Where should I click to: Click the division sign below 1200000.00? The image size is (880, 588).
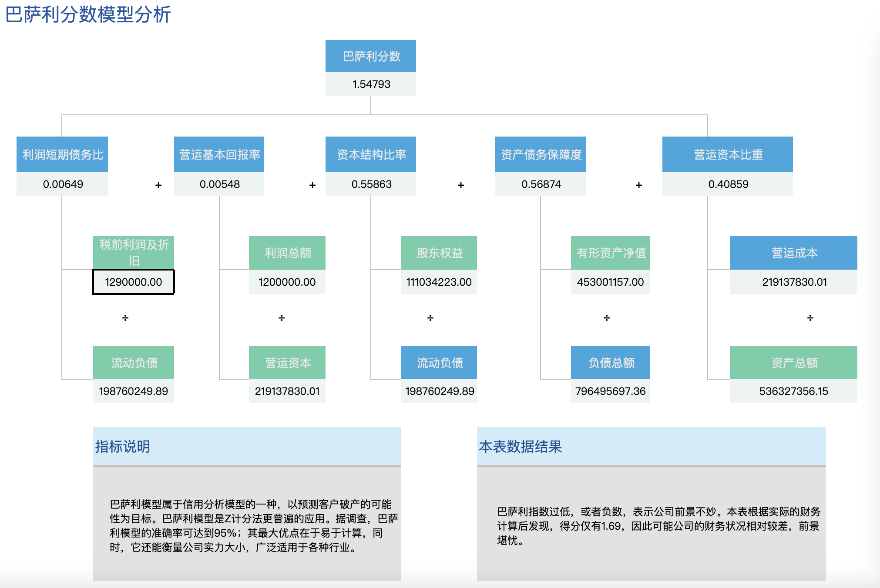pos(282,318)
